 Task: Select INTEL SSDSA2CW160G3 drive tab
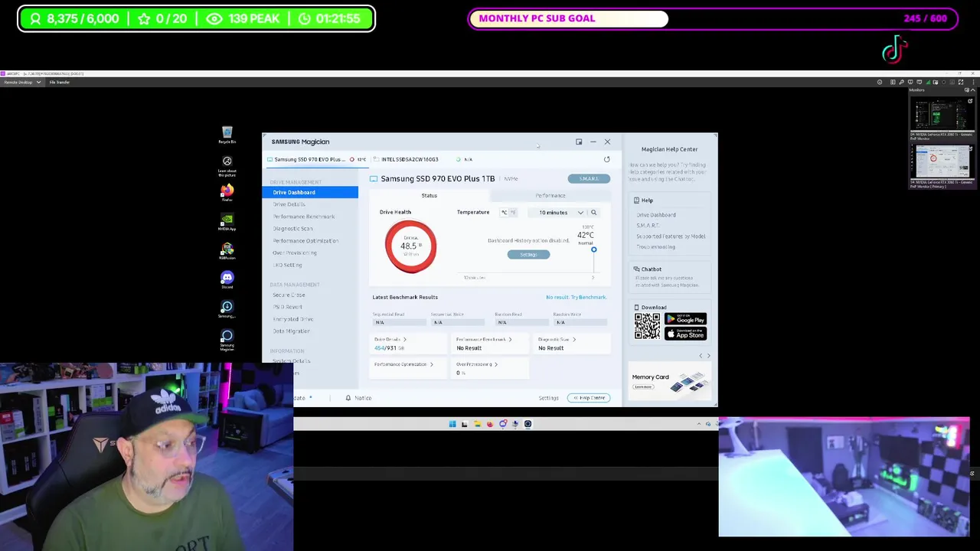[x=410, y=159]
